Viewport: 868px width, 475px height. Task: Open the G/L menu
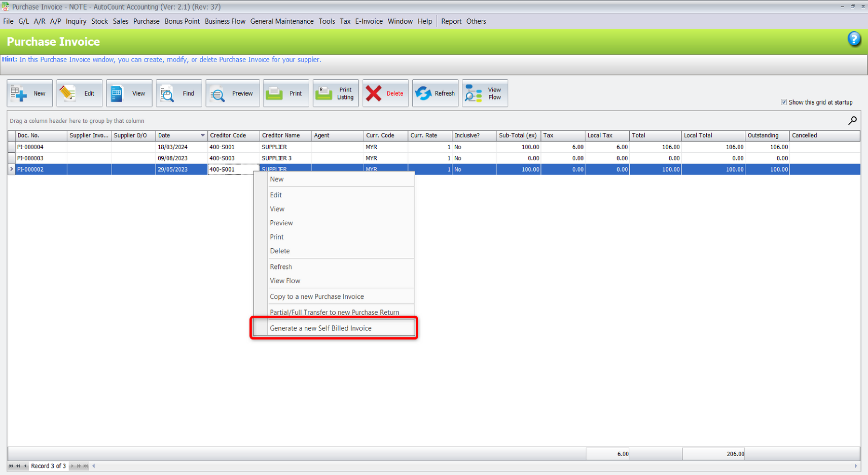point(23,21)
